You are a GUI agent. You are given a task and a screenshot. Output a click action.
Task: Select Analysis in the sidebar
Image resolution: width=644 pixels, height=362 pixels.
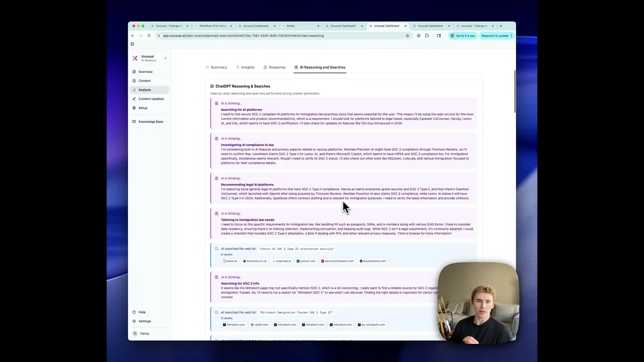coord(144,90)
